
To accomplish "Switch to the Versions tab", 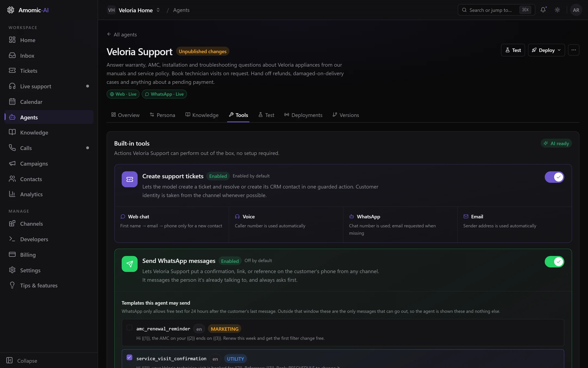I will pos(346,115).
